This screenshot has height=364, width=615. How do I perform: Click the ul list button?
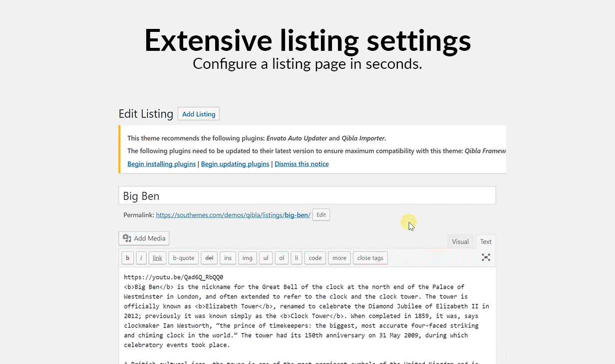266,258
